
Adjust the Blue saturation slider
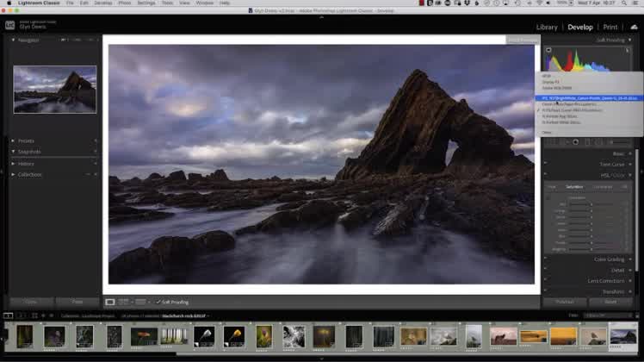pyautogui.click(x=591, y=236)
